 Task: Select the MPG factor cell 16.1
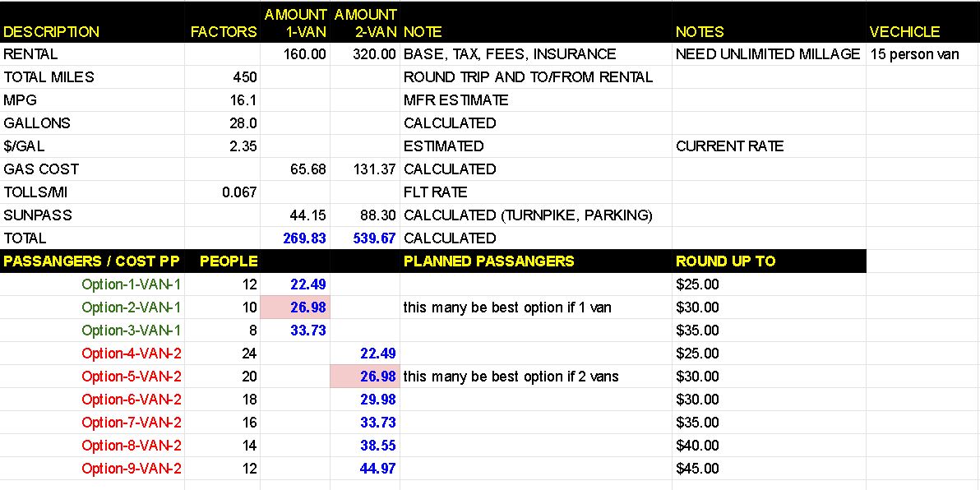[x=244, y=100]
